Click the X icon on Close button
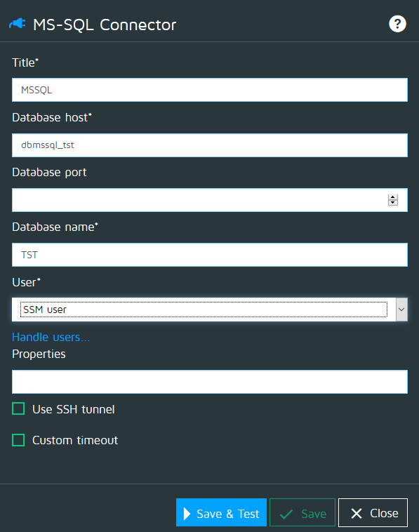The height and width of the screenshot is (532, 419). click(x=357, y=513)
